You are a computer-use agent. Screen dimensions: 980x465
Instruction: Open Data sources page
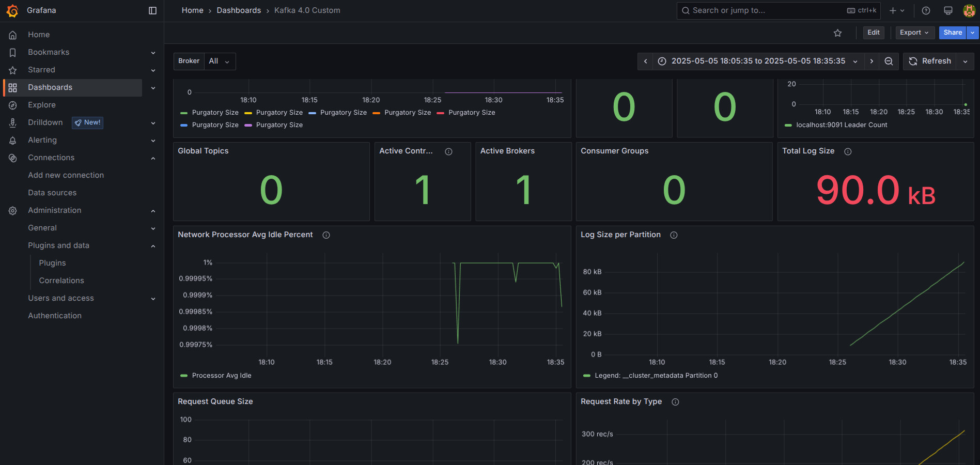(x=52, y=193)
